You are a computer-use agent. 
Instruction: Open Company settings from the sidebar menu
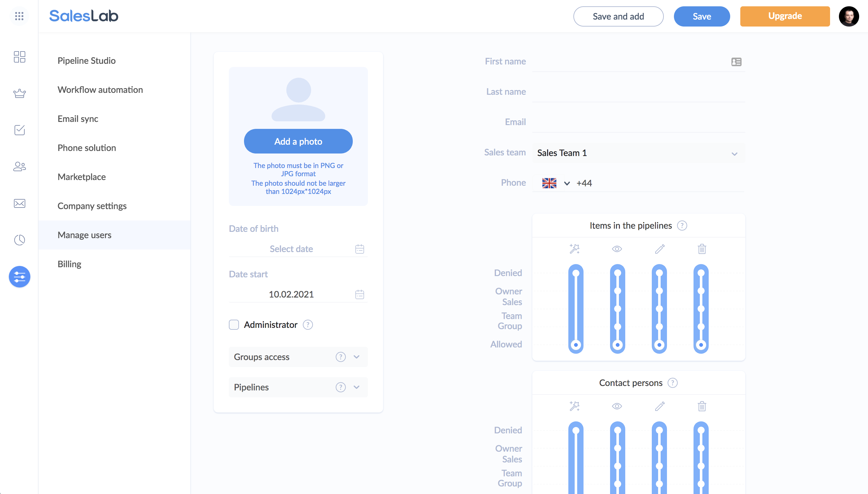coord(92,206)
